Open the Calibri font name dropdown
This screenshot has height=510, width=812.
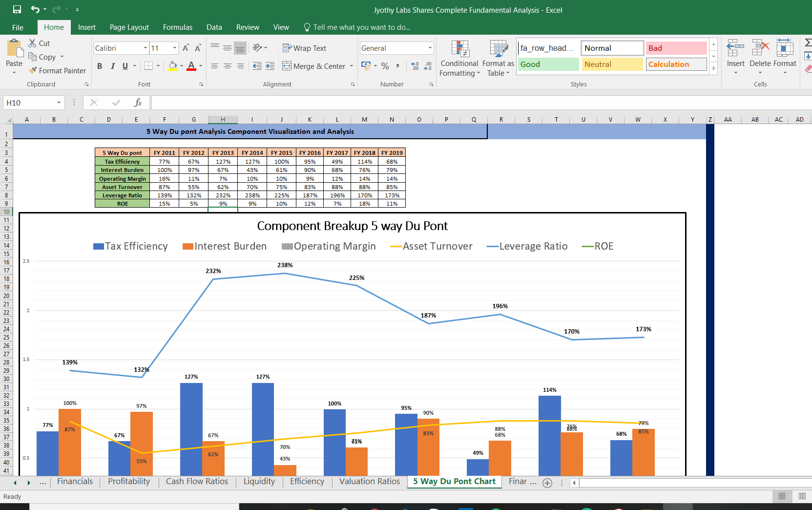(146, 48)
